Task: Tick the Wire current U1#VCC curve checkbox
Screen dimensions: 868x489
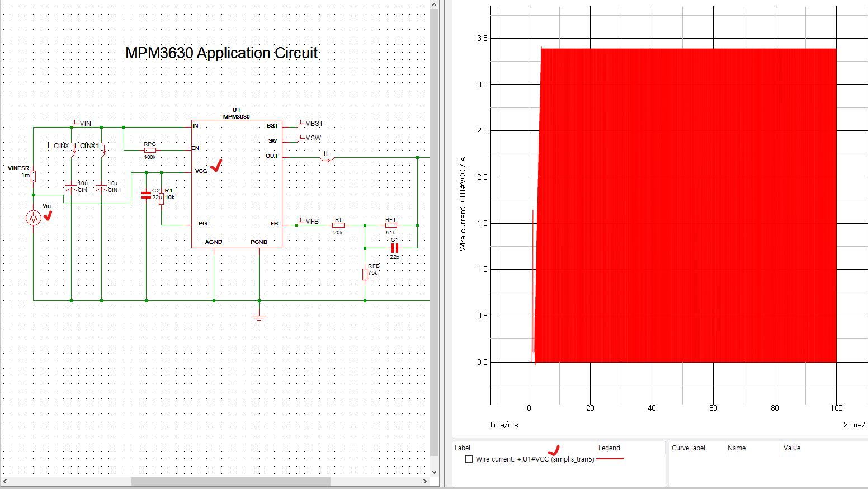Action: coord(469,459)
